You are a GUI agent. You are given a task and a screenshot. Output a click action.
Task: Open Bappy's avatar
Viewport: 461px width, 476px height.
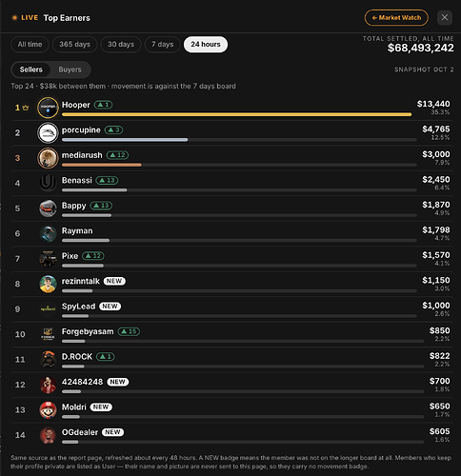[48, 208]
